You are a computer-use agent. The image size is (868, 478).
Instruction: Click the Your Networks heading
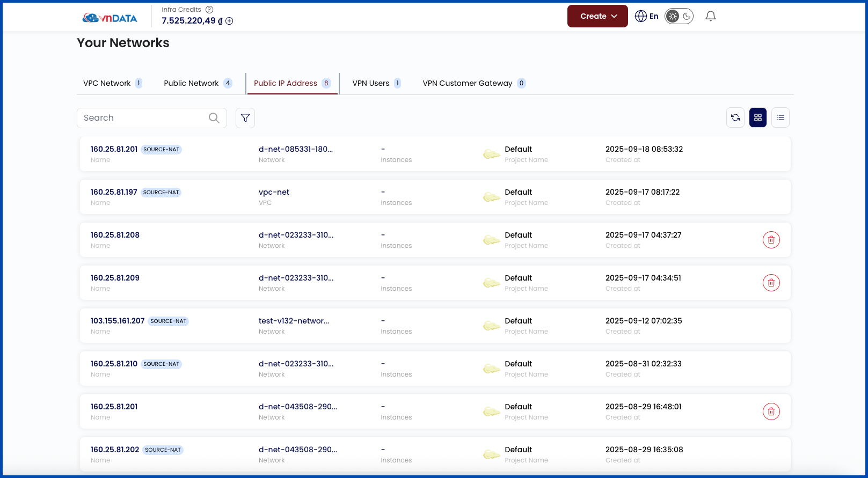coord(123,43)
